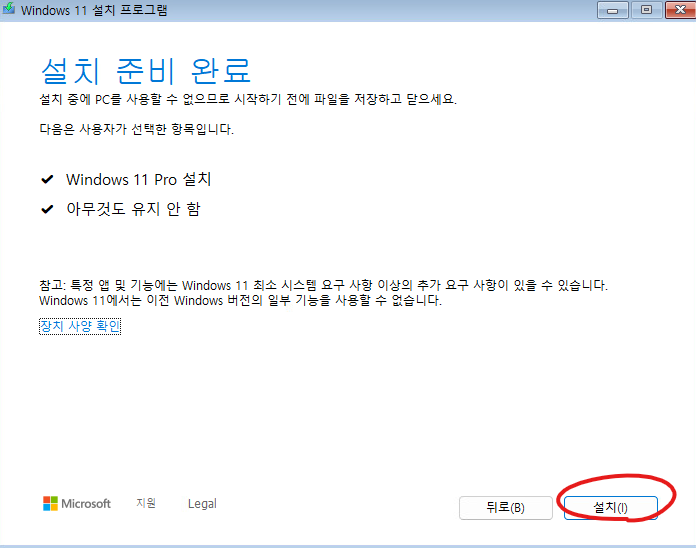Minimize the Windows 11 setup window

coord(613,10)
